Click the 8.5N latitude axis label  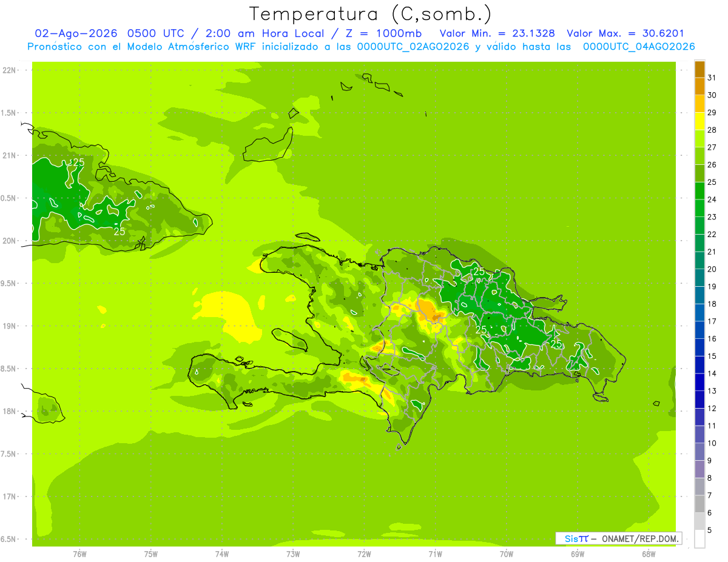(x=9, y=369)
